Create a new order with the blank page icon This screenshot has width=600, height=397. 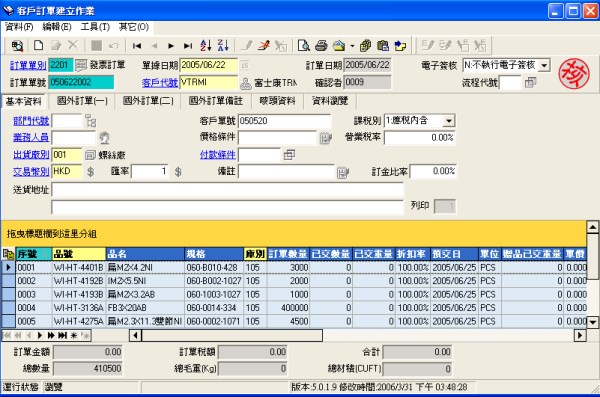click(38, 46)
